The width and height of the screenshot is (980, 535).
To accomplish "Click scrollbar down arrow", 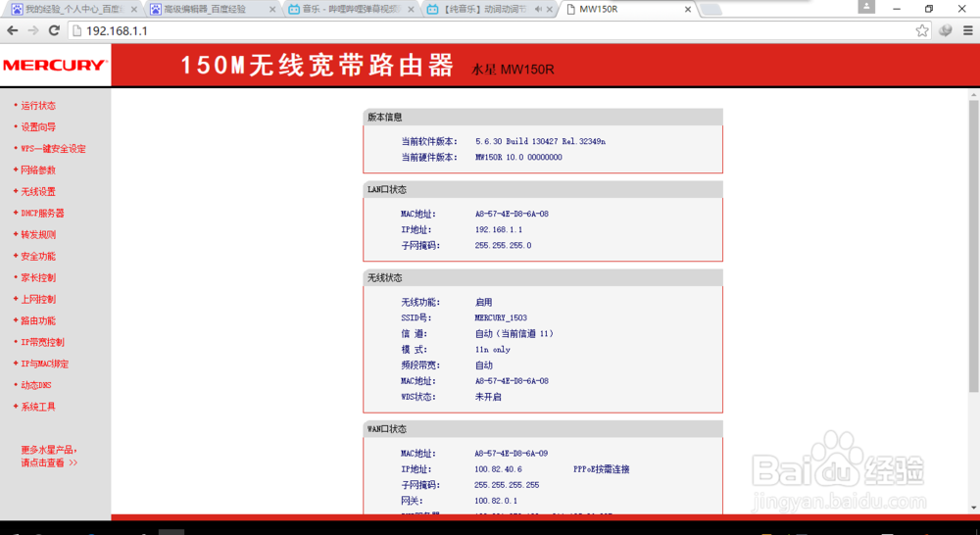I will tap(974, 509).
